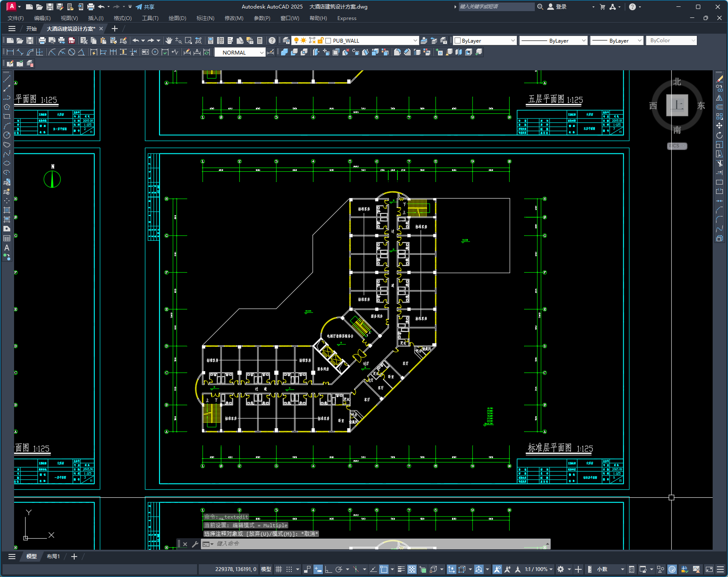The image size is (728, 577).
Task: Open the 绘图(D) menu
Action: (177, 18)
